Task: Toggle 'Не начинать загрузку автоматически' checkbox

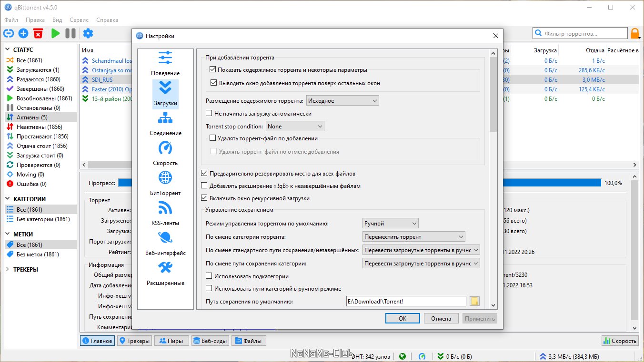Action: tap(209, 114)
